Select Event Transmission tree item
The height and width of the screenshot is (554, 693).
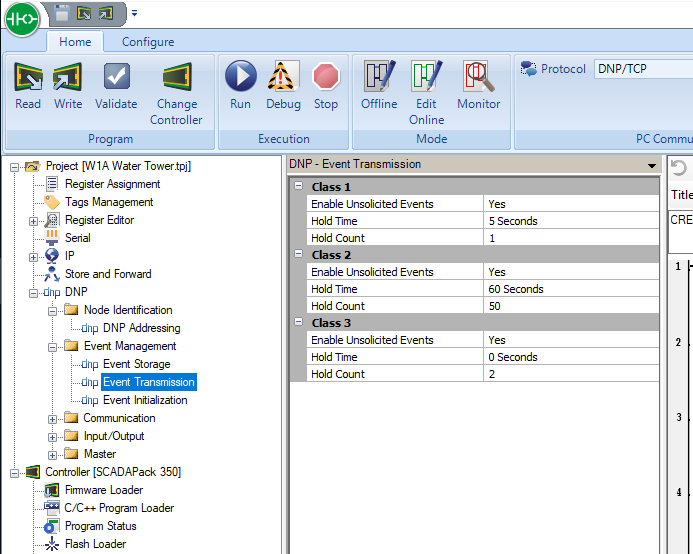coord(149,382)
